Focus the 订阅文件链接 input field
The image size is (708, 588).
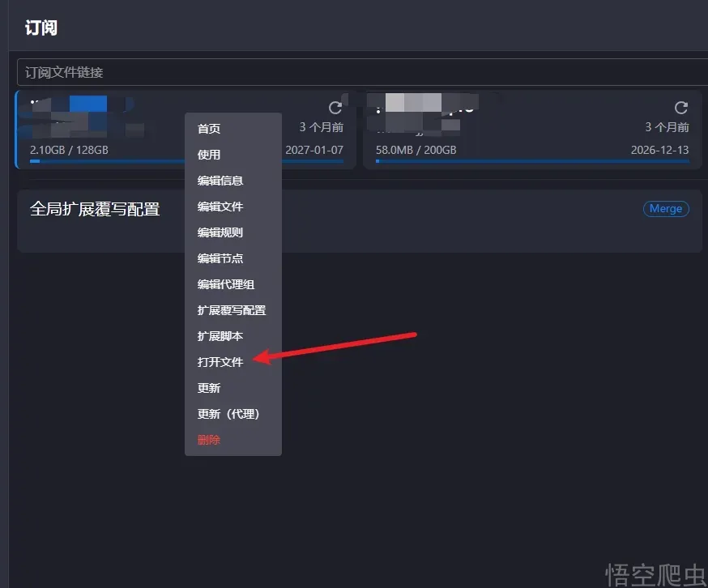pos(356,72)
